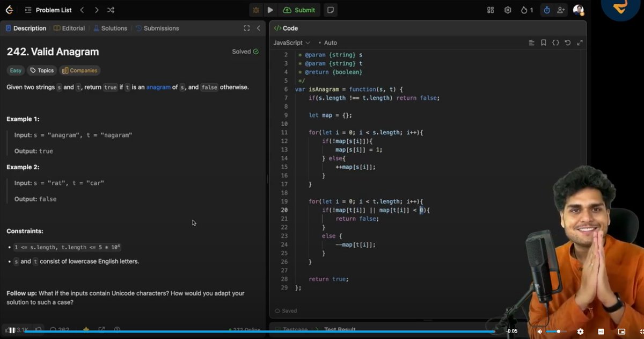Toggle video captions

[x=601, y=331]
